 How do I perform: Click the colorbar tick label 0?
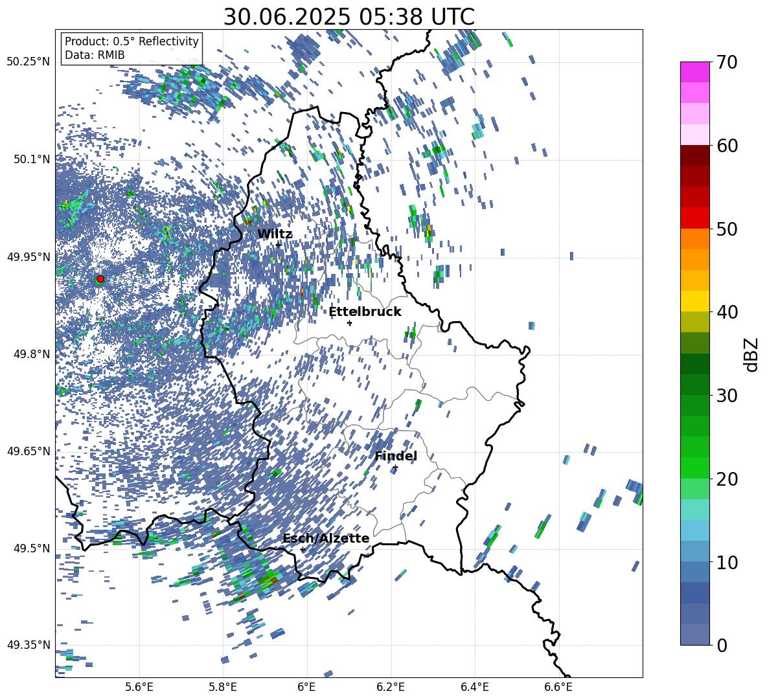722,645
